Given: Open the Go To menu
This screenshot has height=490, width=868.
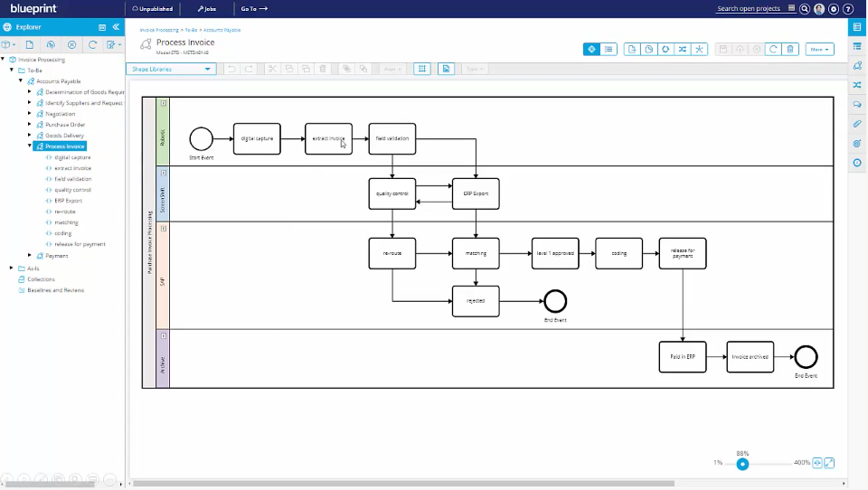Looking at the screenshot, I should (254, 9).
